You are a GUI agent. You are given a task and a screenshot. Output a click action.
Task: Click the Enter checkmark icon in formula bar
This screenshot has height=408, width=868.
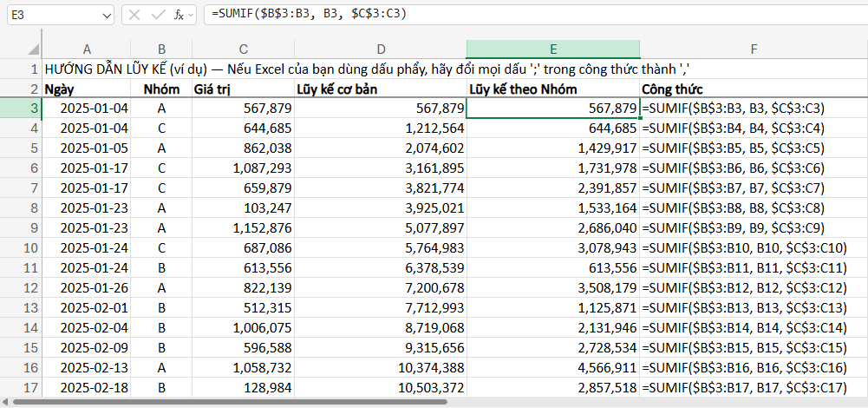click(x=156, y=15)
